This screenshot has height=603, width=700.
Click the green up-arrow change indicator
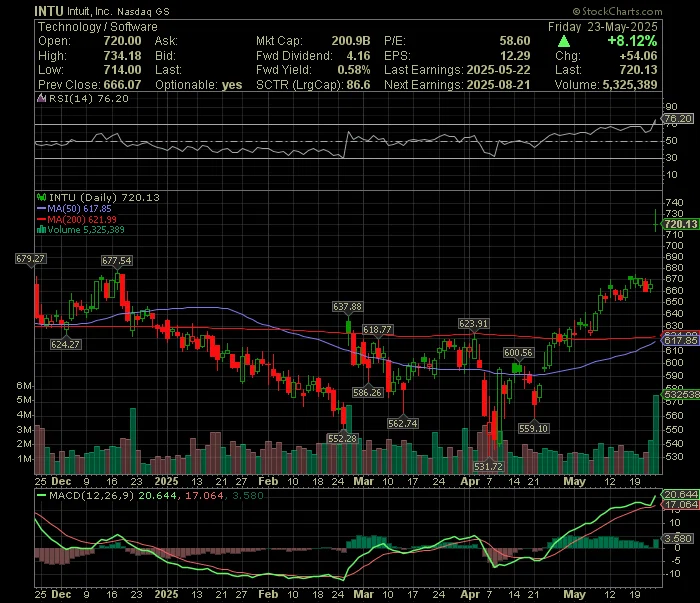564,42
